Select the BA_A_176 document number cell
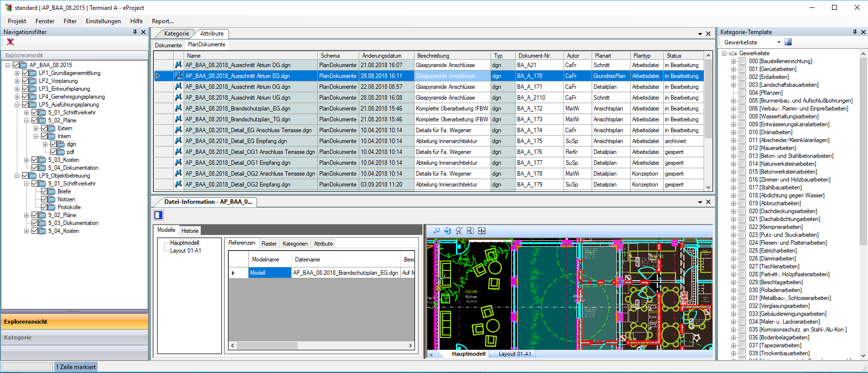 click(x=539, y=152)
